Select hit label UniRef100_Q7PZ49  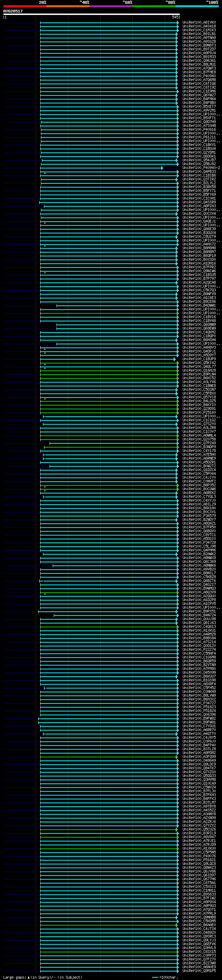pyautogui.click(x=199, y=443)
